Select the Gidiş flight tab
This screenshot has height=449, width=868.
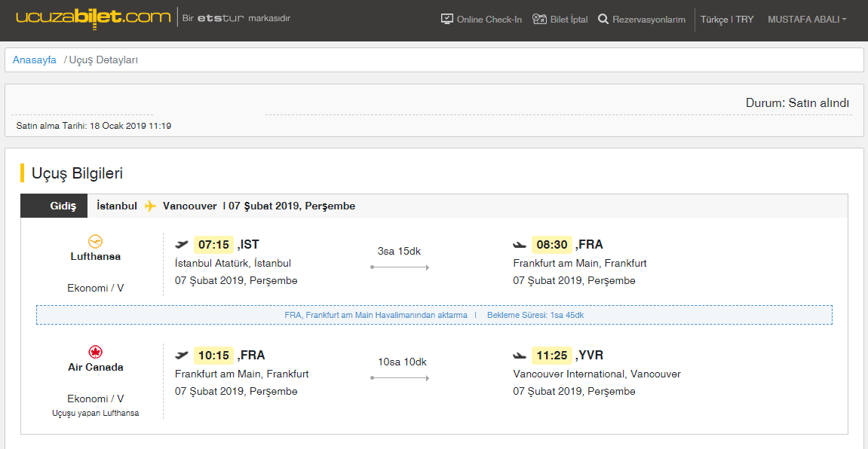(x=63, y=206)
